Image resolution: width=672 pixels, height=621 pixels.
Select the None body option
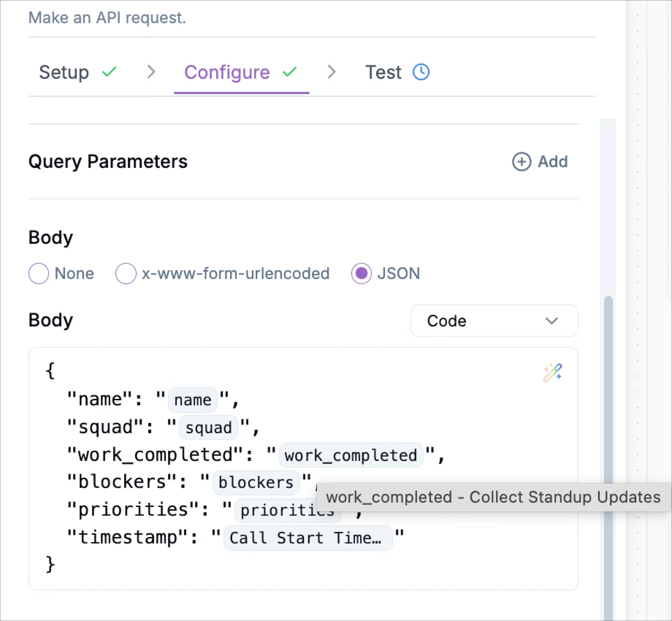click(x=39, y=273)
